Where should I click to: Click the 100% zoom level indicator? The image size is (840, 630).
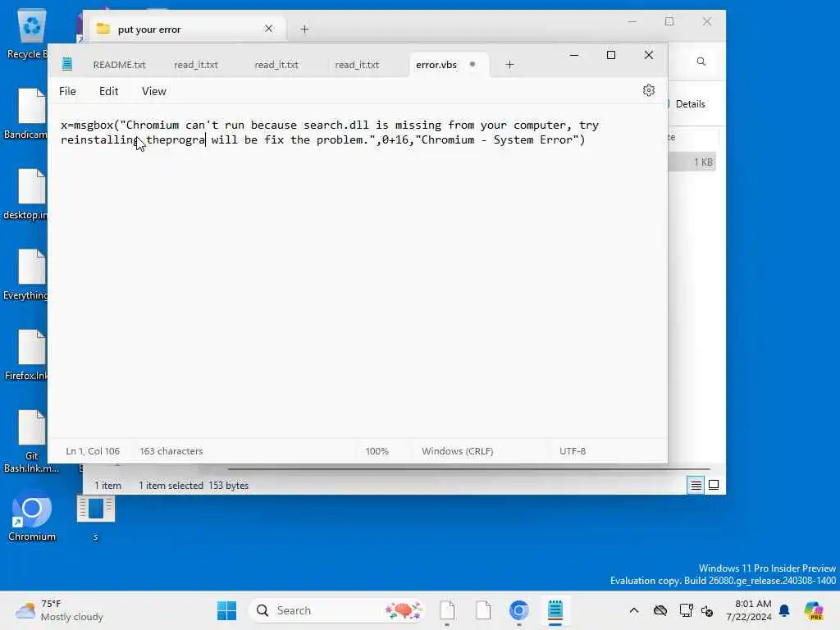tap(377, 451)
